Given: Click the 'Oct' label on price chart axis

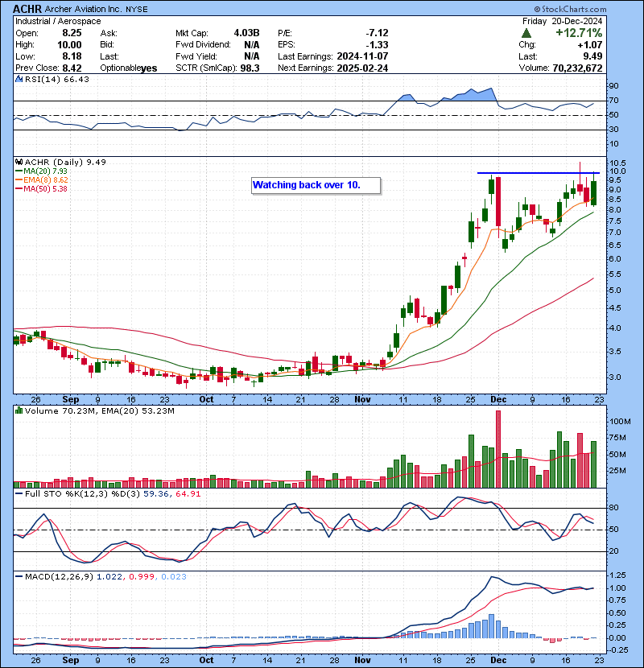Looking at the screenshot, I should pos(207,400).
